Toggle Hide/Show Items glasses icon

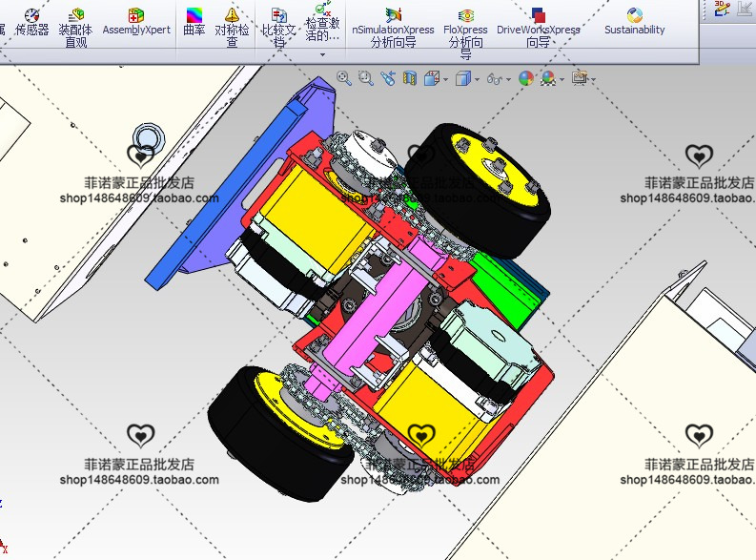[x=494, y=78]
